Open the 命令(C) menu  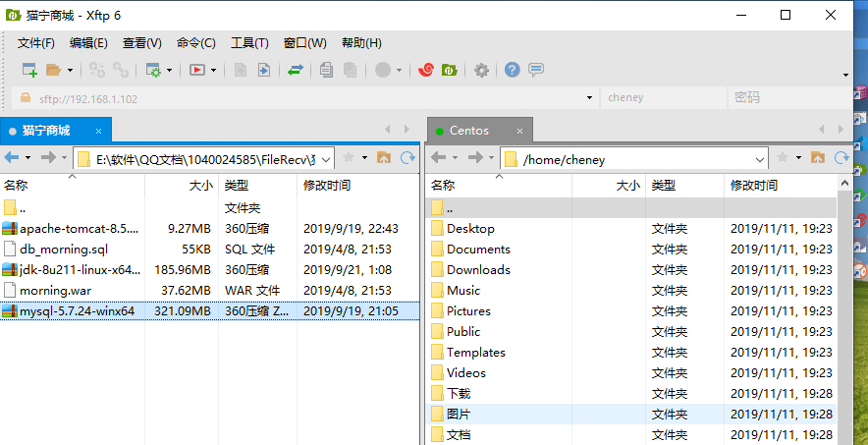coord(196,43)
